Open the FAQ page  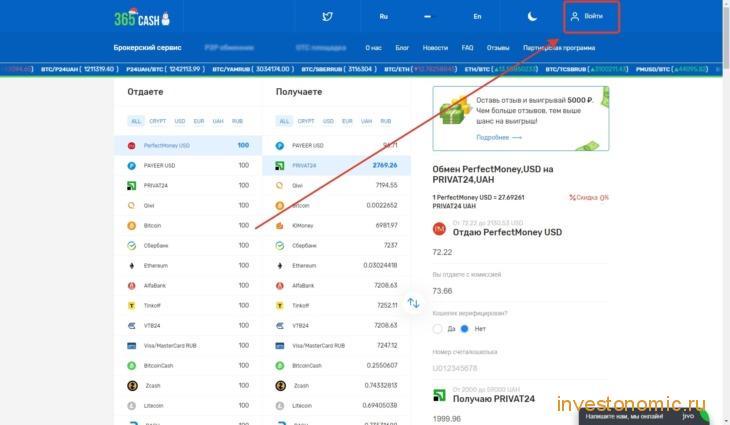(467, 48)
